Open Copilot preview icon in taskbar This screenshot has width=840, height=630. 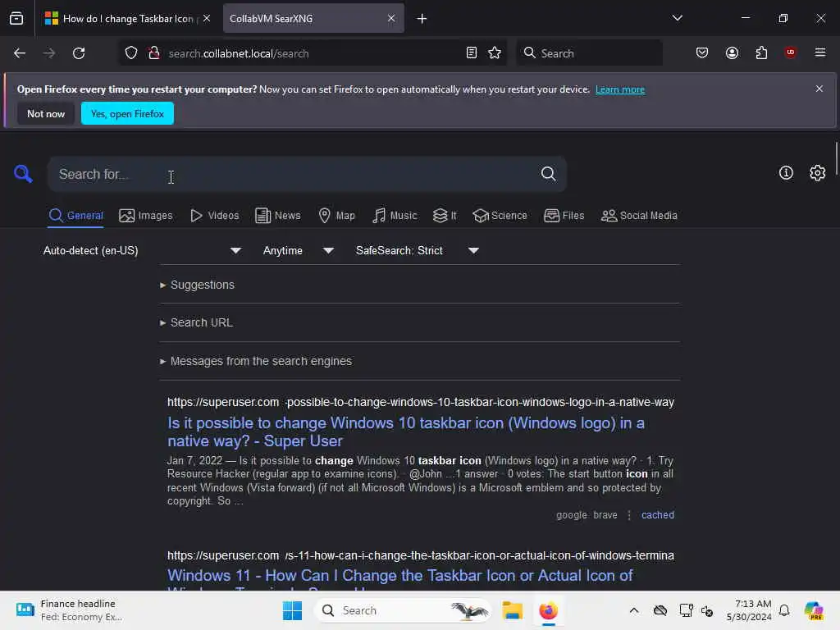813,610
